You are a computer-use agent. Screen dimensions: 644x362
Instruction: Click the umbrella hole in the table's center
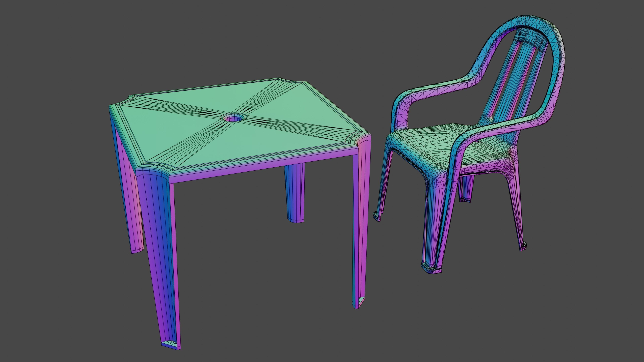(x=234, y=118)
